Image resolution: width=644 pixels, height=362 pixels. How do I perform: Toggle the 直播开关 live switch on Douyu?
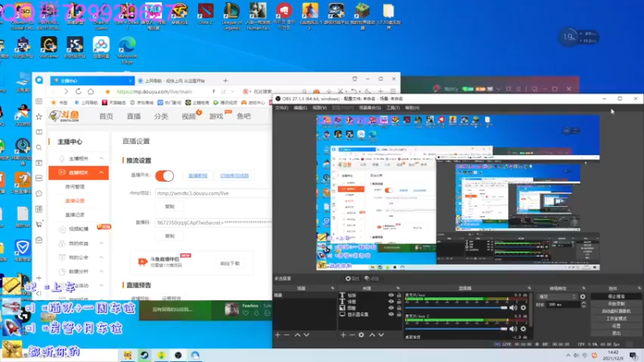click(x=164, y=175)
